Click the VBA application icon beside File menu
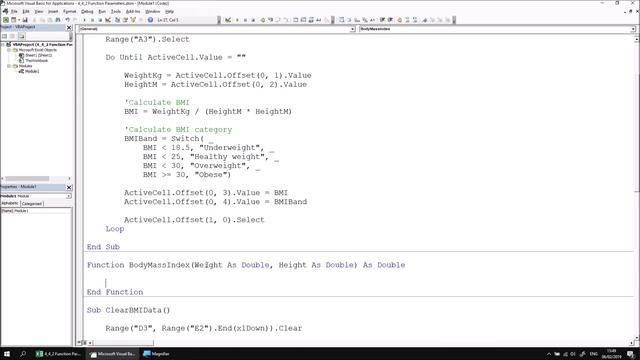The image size is (640, 360). (x=5, y=11)
